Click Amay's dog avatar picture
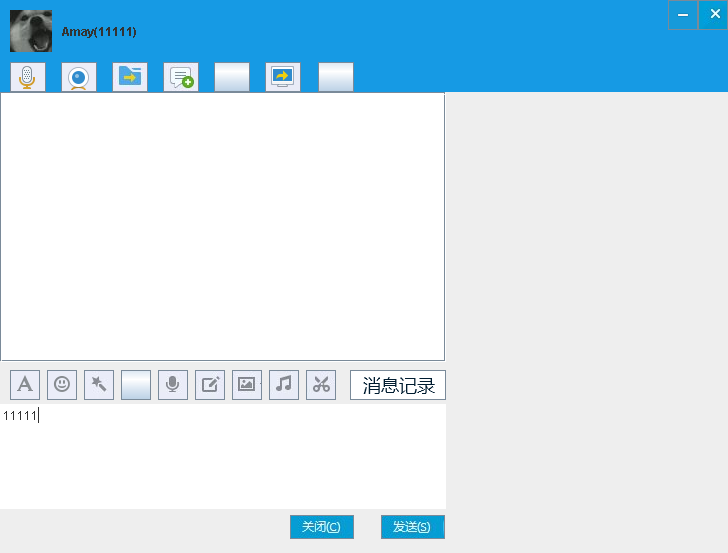Screen dimensions: 728x553 pos(31,31)
